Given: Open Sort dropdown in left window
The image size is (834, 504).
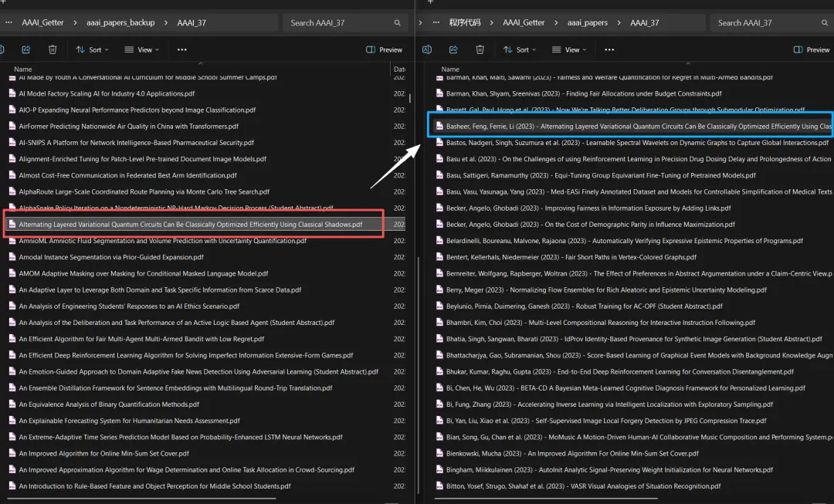Looking at the screenshot, I should tap(92, 49).
